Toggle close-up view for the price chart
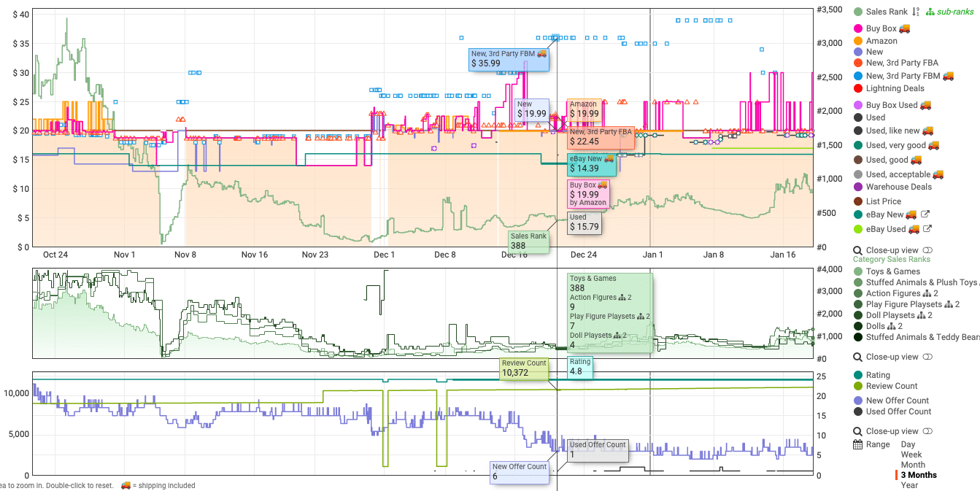The image size is (980, 491). coord(927,250)
